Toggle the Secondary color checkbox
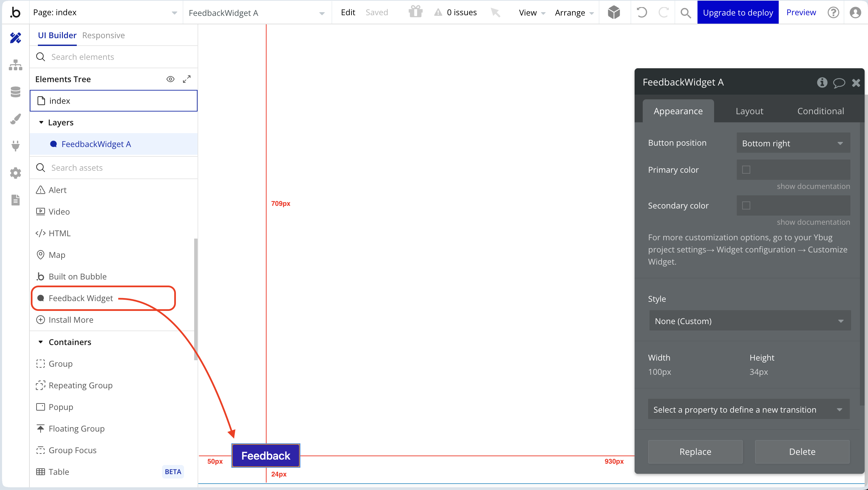Image resolution: width=868 pixels, height=490 pixels. click(x=746, y=205)
